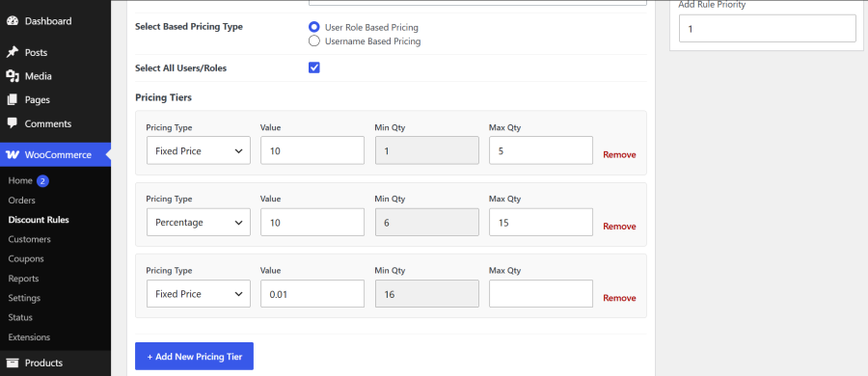Remove the first pricing tier
Image resolution: width=868 pixels, height=376 pixels.
pos(619,155)
